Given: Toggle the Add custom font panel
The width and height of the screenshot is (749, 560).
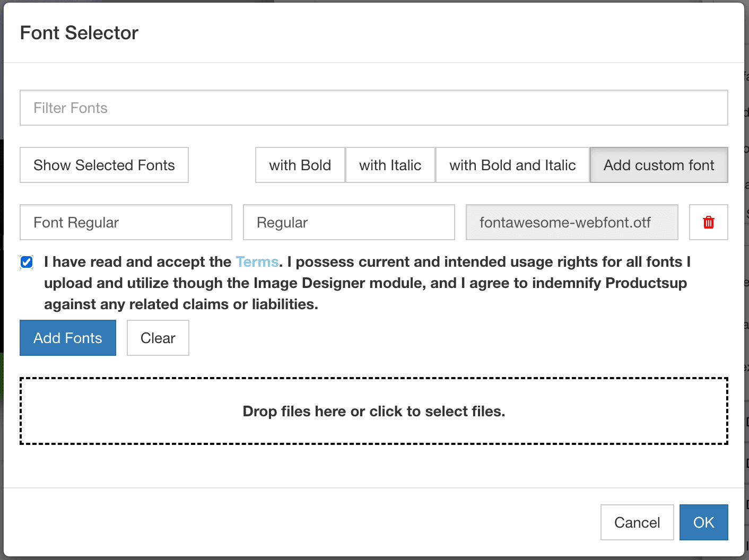Looking at the screenshot, I should click(658, 165).
